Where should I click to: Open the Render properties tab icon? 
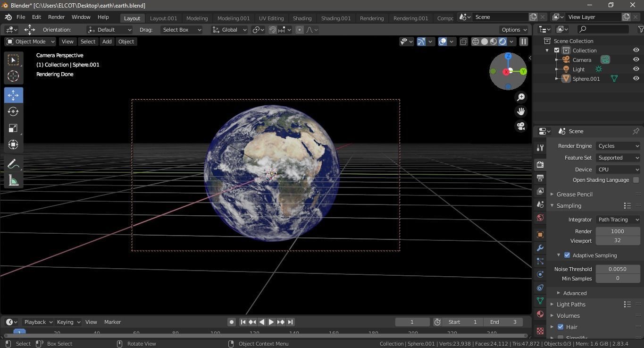(x=540, y=164)
